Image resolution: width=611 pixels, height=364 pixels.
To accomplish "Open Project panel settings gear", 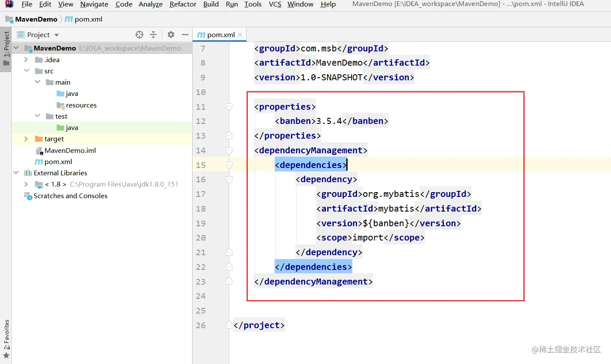I will pos(171,35).
